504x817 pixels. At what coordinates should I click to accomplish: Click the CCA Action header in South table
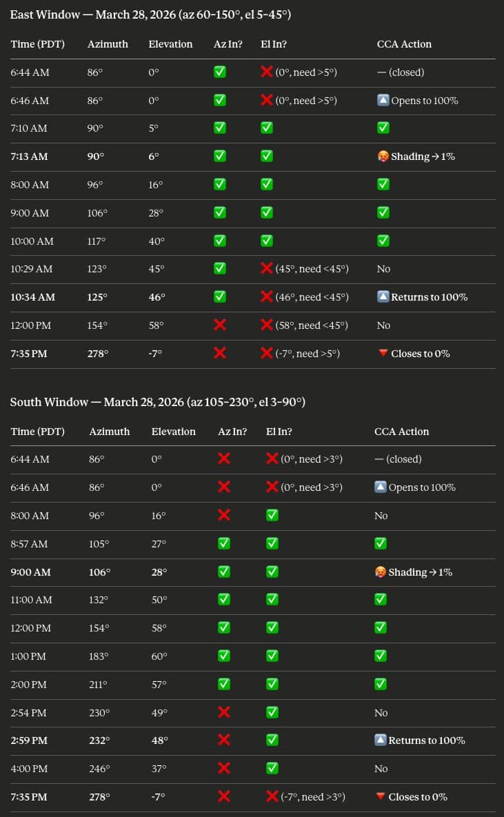point(401,432)
